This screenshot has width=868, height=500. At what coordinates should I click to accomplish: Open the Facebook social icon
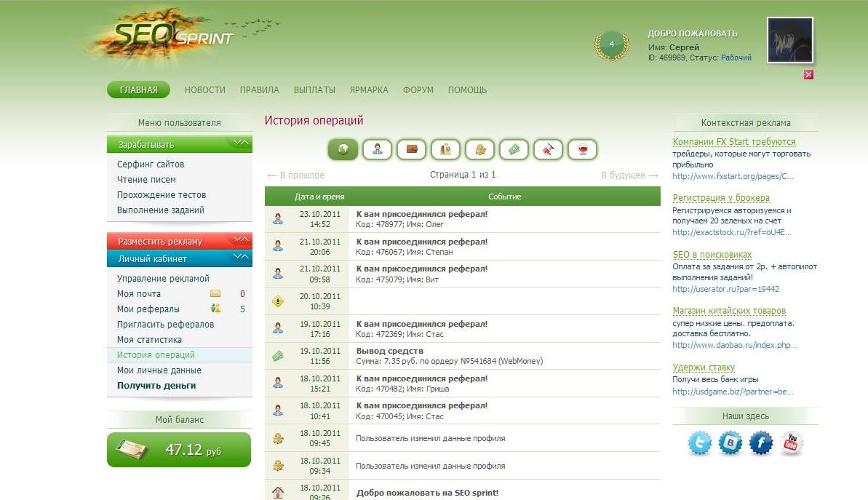pos(760,443)
